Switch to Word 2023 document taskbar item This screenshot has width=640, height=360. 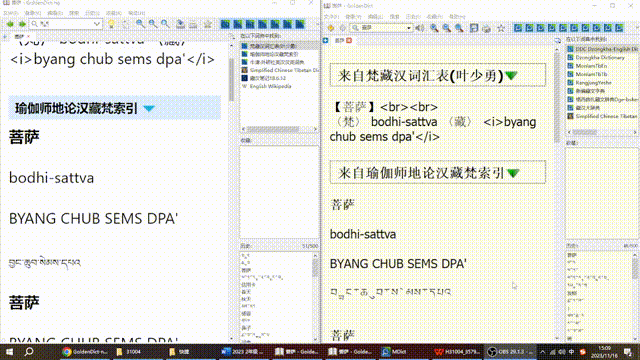tap(243, 352)
